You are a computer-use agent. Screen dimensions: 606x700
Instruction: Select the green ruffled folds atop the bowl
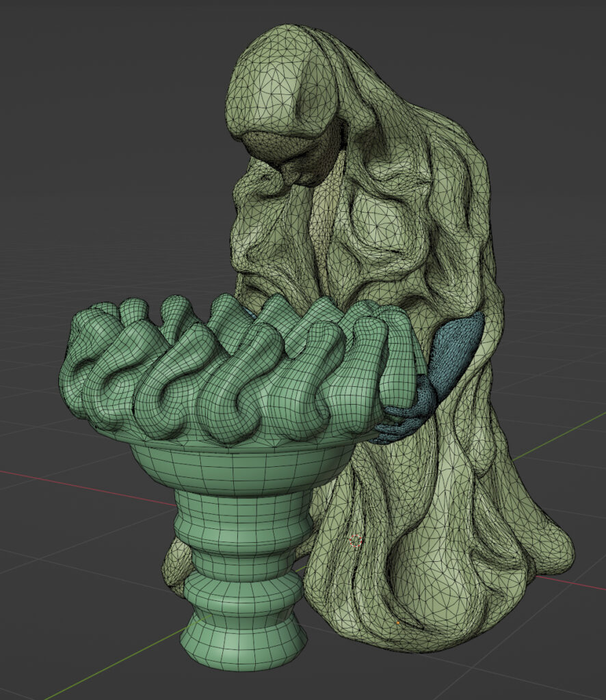point(226,369)
